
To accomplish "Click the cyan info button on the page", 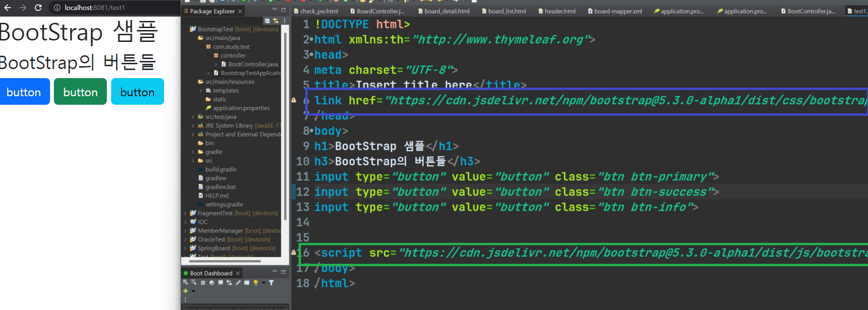I will click(137, 92).
